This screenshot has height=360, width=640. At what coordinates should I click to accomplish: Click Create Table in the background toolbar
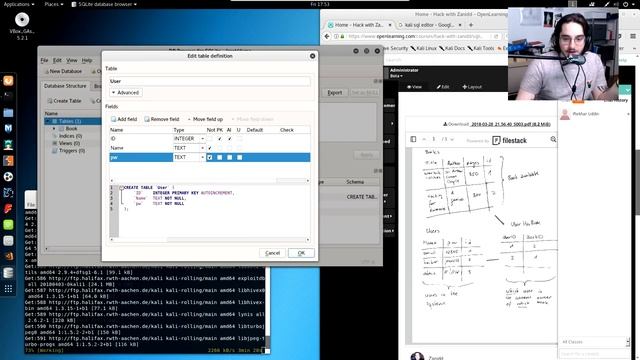(65, 101)
